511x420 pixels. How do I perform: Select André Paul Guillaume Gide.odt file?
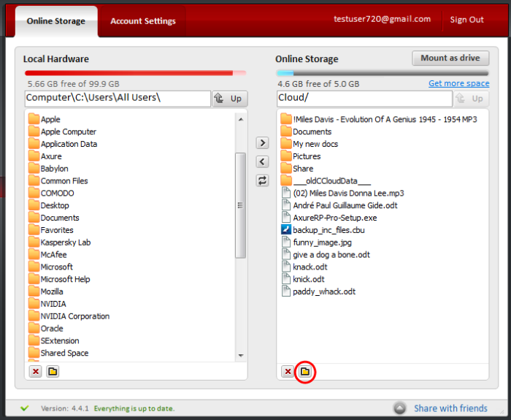point(339,205)
